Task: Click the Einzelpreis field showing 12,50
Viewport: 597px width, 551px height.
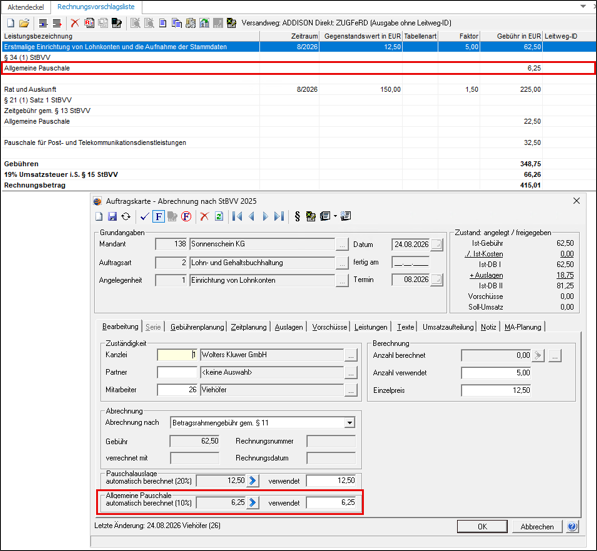Action: coord(496,390)
